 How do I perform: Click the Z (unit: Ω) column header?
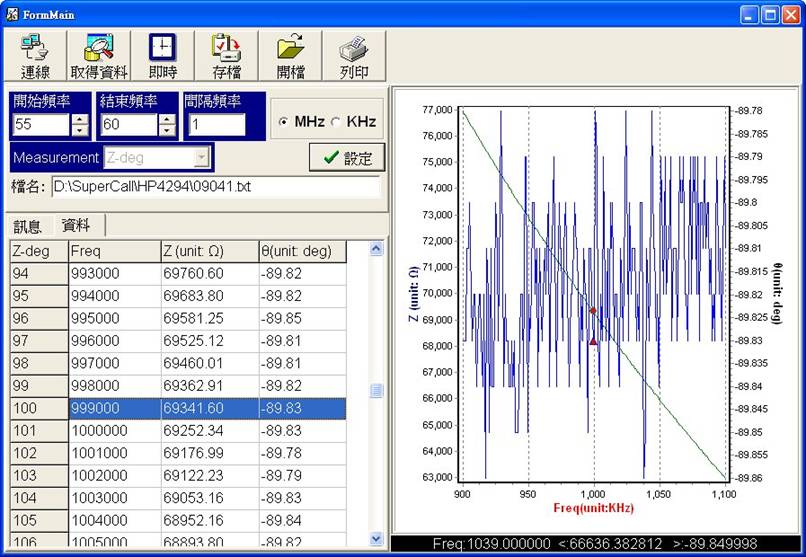210,252
